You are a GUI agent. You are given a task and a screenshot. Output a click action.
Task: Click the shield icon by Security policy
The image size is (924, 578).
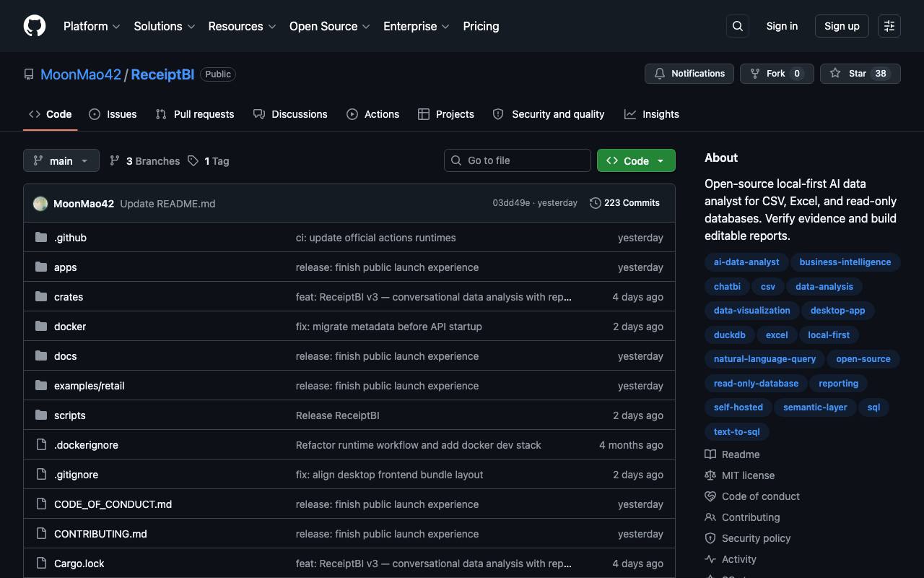click(x=710, y=538)
